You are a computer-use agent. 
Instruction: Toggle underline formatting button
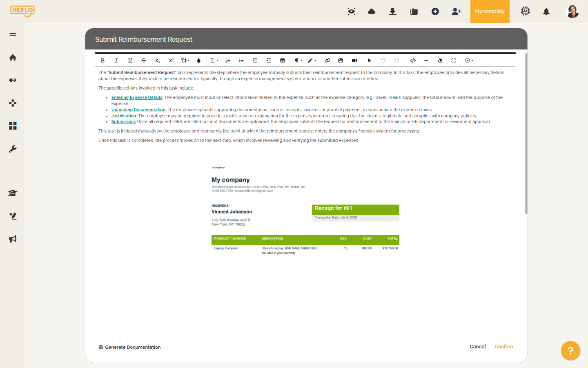[130, 61]
